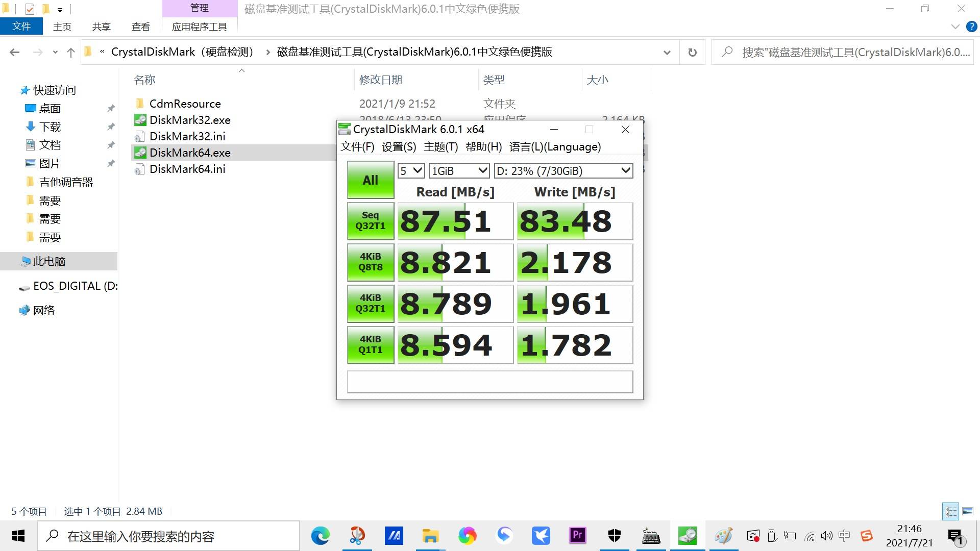Open the 语言(L)(Language) menu

(555, 147)
